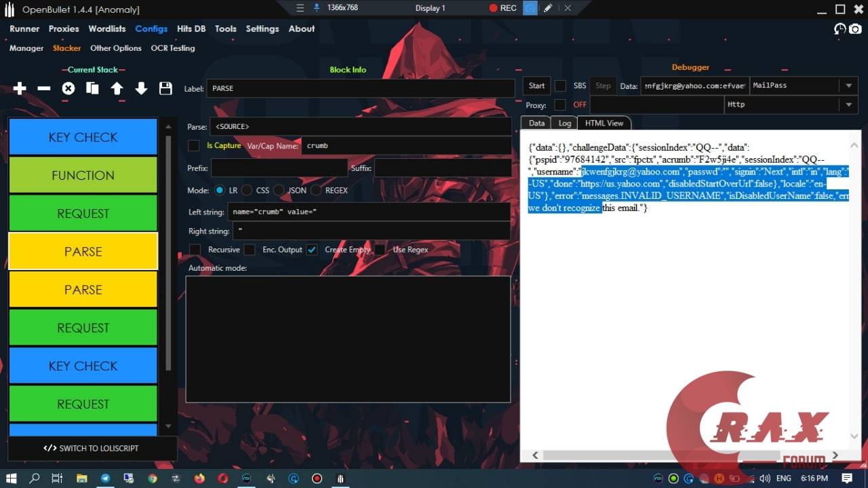Open the Settings menu
Viewport: 868px width, 488px height.
tap(262, 29)
